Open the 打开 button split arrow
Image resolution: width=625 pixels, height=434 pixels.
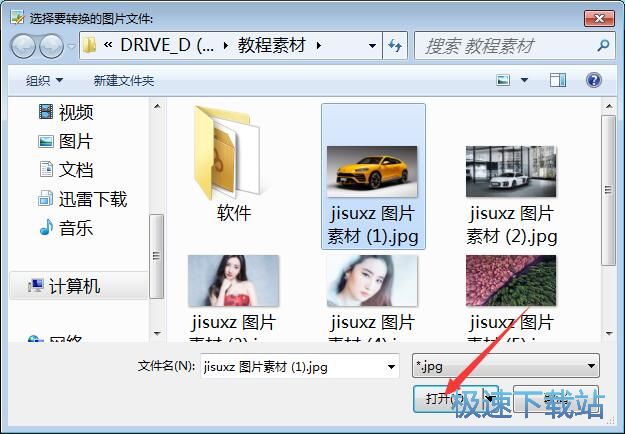(490, 399)
